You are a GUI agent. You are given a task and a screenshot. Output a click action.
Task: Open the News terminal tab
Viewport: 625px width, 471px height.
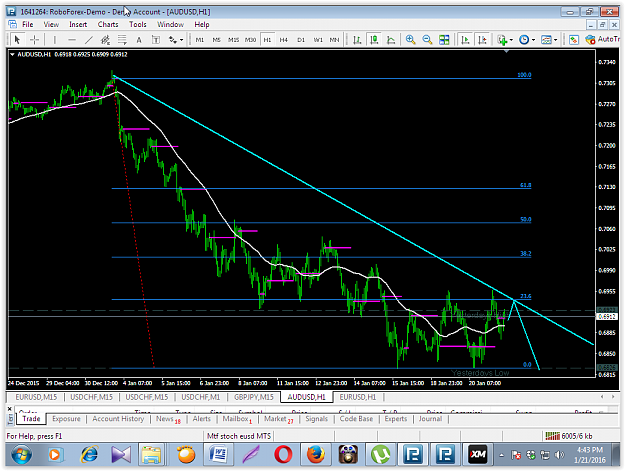coord(168,419)
